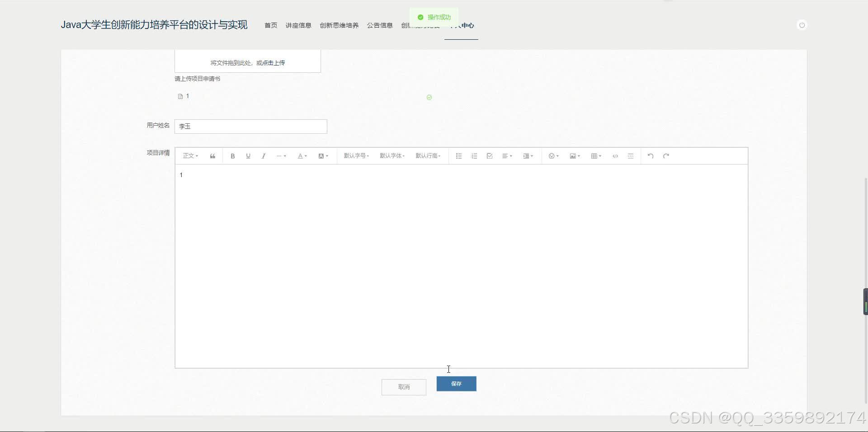Open the text alignment dropdown
Image resolution: width=868 pixels, height=432 pixels.
pyautogui.click(x=507, y=156)
